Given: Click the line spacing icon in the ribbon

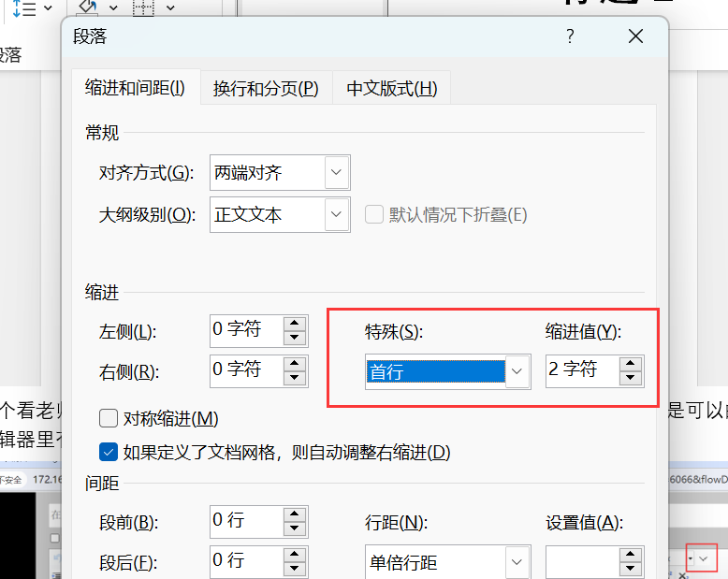Looking at the screenshot, I should (x=22, y=8).
